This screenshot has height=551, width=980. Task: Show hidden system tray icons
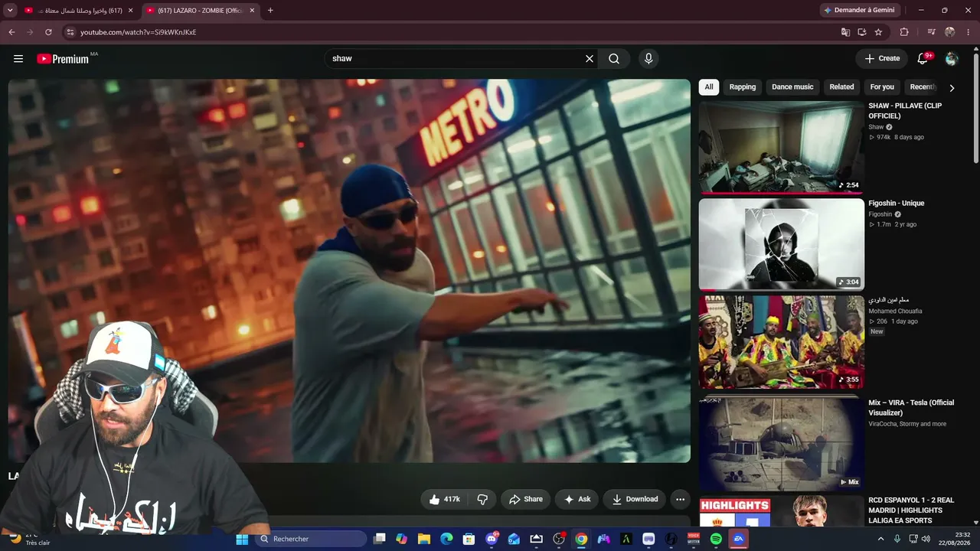(880, 539)
